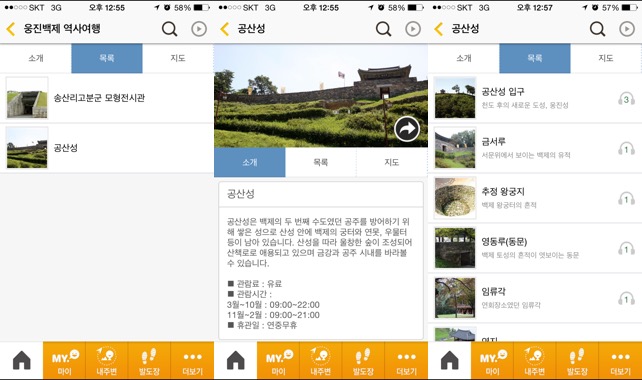Open 송산리고분군 모형전시관 list item
Screen dimensions: 642x380
pos(107,98)
